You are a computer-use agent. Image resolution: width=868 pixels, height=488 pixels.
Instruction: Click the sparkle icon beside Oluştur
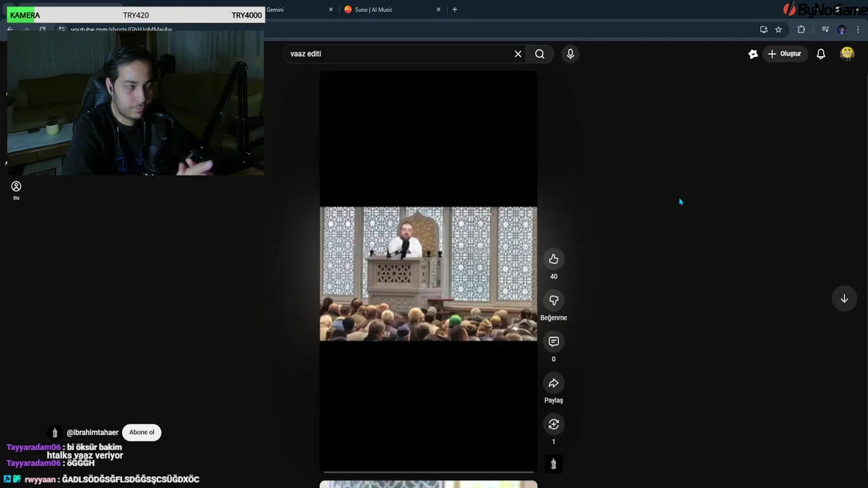pos(753,54)
